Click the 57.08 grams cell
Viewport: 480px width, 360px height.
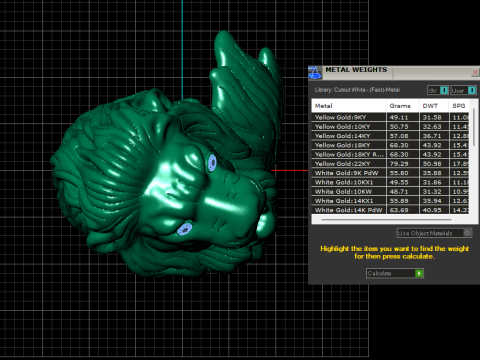402,136
